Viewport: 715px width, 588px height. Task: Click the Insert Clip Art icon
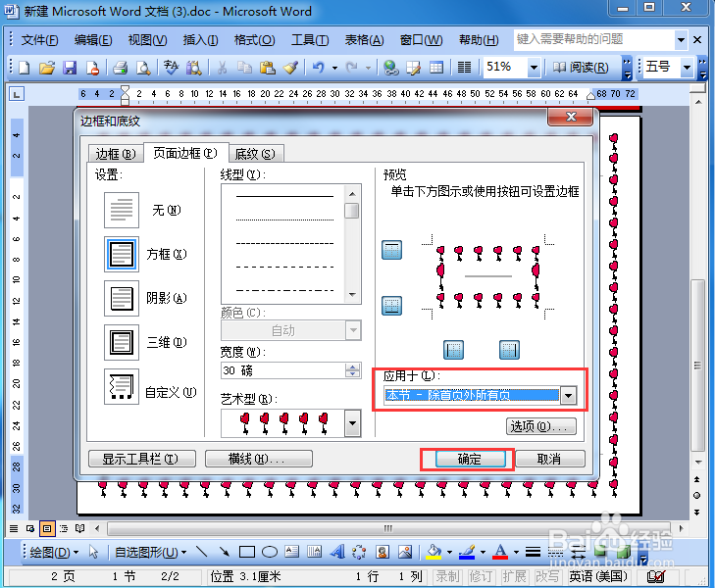pyautogui.click(x=383, y=552)
